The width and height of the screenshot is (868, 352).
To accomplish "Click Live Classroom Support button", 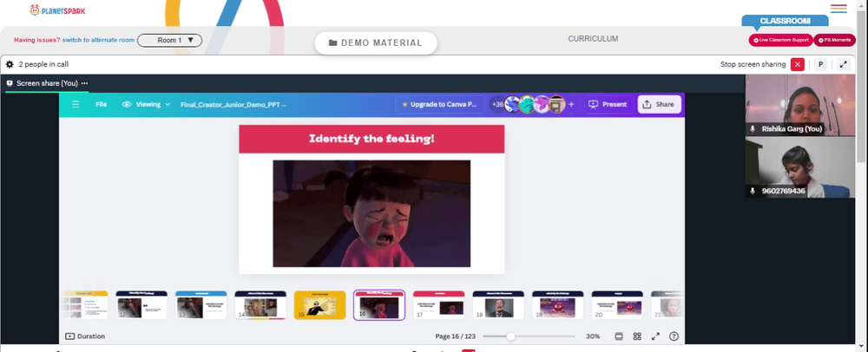I will (x=780, y=40).
